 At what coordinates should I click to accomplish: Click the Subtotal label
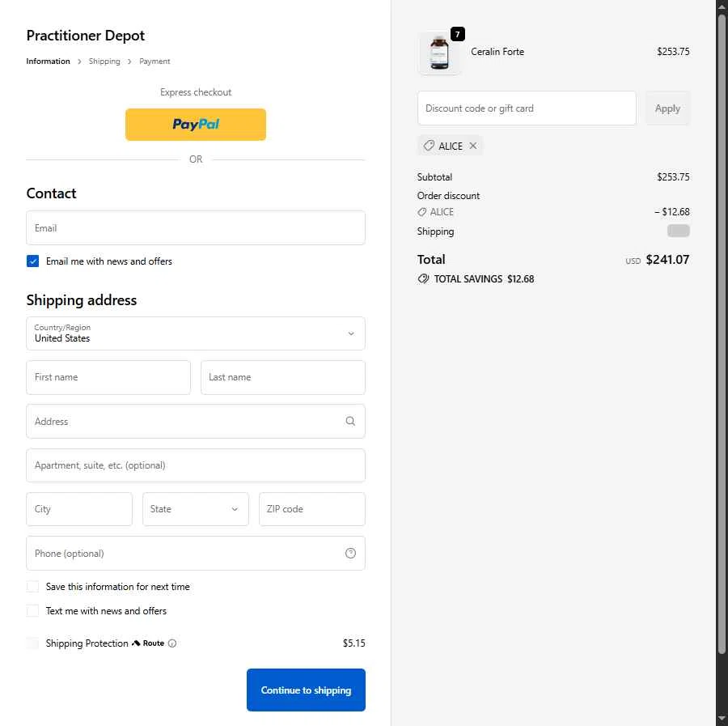pyautogui.click(x=434, y=177)
